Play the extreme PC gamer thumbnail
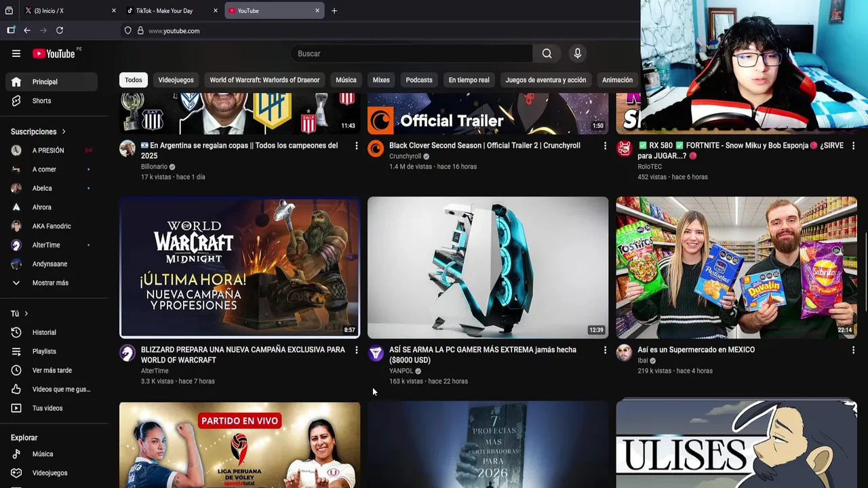Image resolution: width=868 pixels, height=488 pixels. coord(488,267)
